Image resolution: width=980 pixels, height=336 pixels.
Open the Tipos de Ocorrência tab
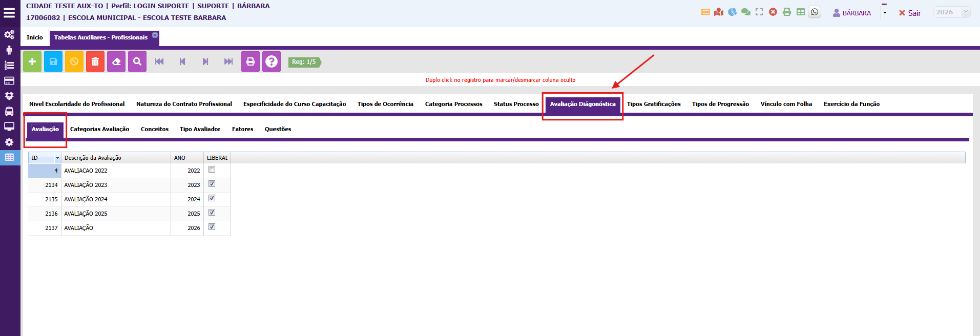coord(385,104)
